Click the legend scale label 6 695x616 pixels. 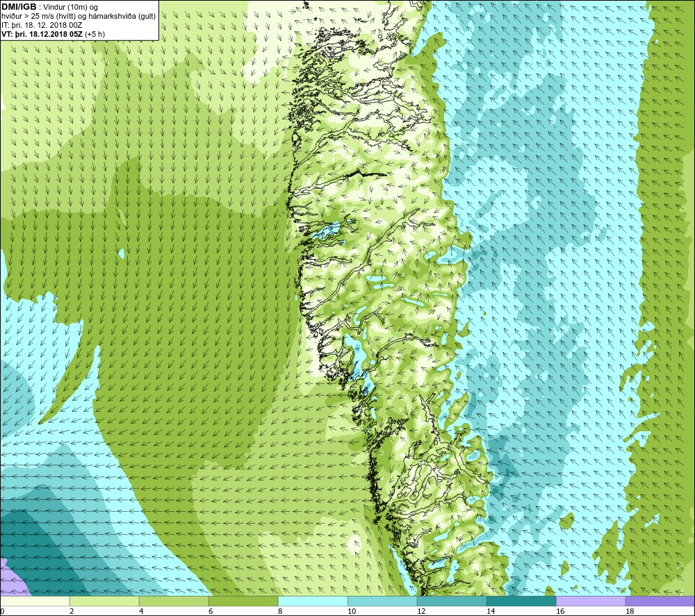(211, 612)
